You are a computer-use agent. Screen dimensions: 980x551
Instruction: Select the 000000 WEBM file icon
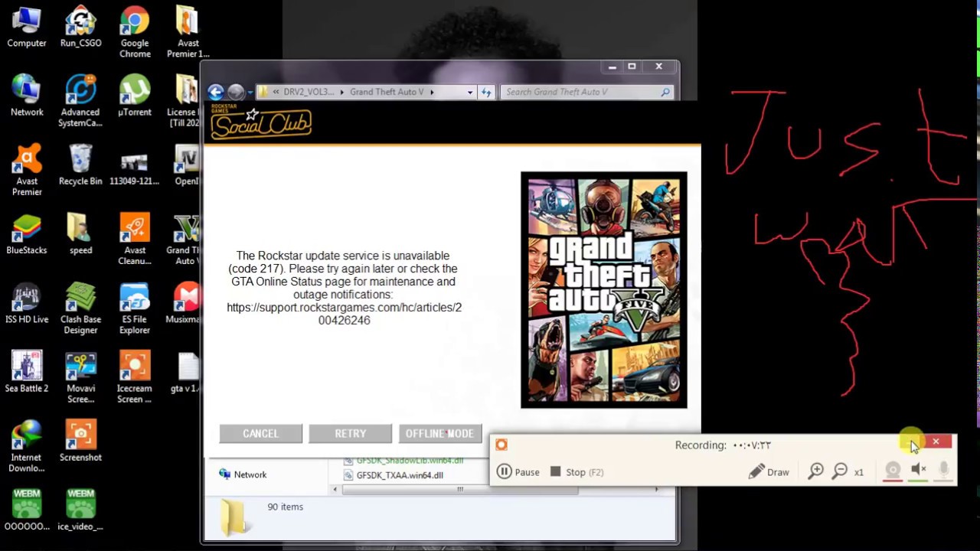[x=27, y=510]
